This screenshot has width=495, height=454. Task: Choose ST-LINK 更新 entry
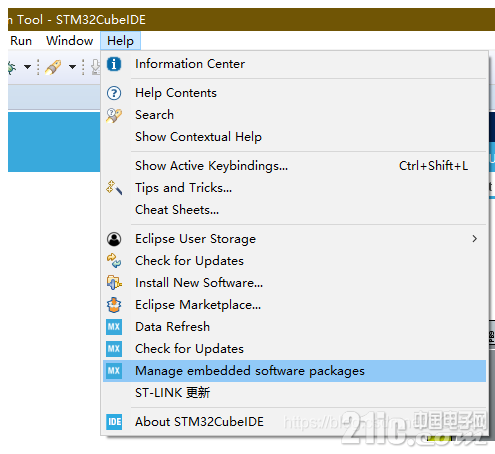294,393
